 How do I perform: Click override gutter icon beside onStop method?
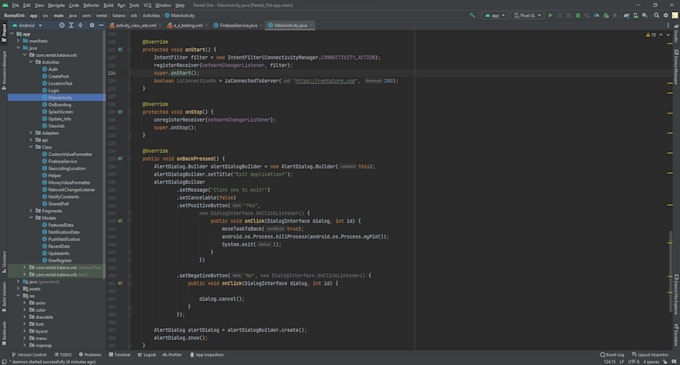[120, 112]
